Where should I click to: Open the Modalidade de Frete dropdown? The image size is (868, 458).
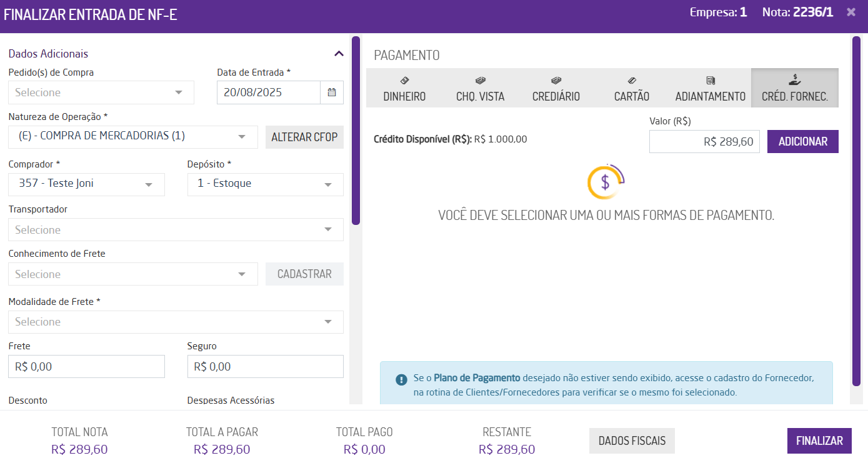click(x=176, y=322)
